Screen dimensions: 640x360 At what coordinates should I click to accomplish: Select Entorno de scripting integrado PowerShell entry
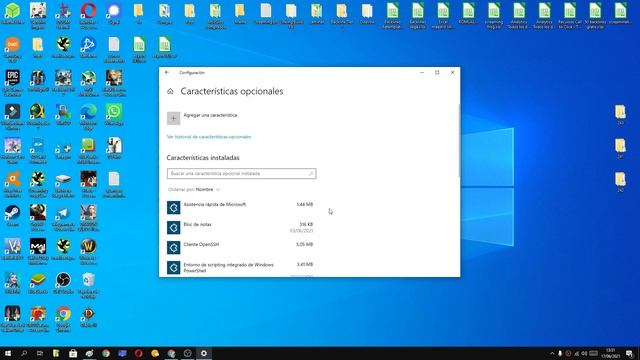(x=241, y=268)
